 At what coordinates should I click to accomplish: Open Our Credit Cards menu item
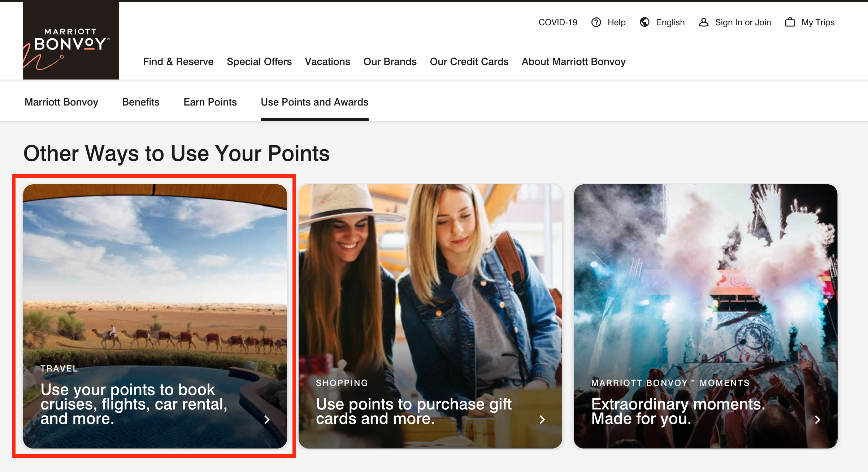tap(469, 62)
